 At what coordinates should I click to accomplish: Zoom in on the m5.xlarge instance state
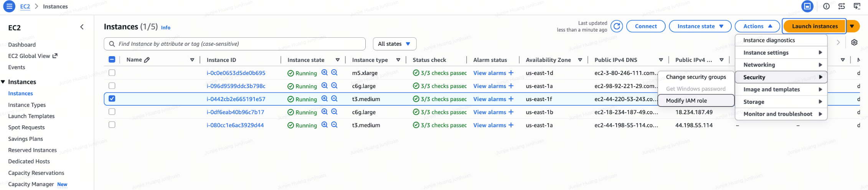coord(324,73)
